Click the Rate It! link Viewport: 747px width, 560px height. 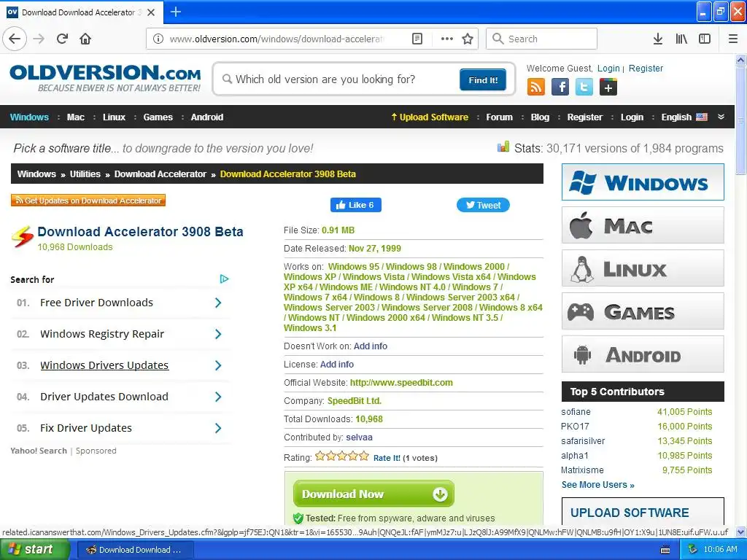pos(387,458)
